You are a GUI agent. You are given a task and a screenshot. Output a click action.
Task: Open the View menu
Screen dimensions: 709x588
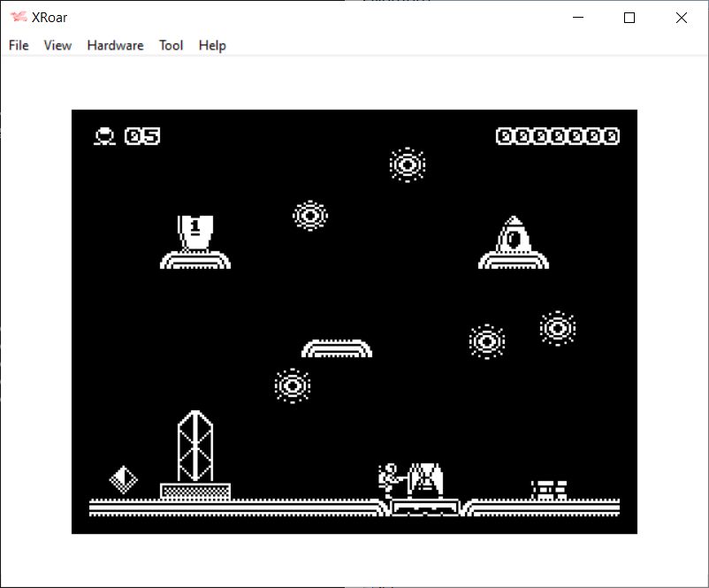57,45
